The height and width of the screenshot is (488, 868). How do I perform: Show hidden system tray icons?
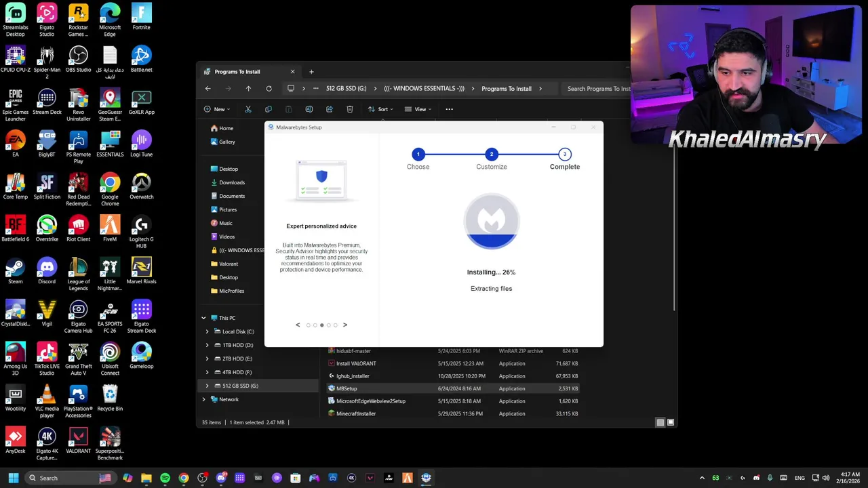702,478
